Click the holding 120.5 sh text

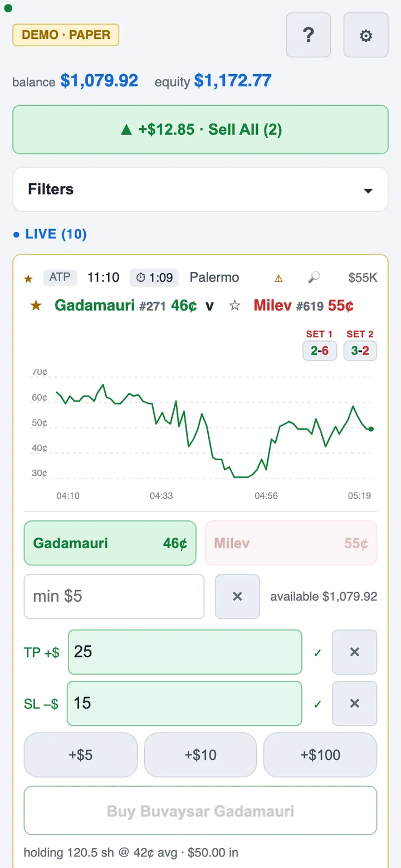(x=131, y=852)
